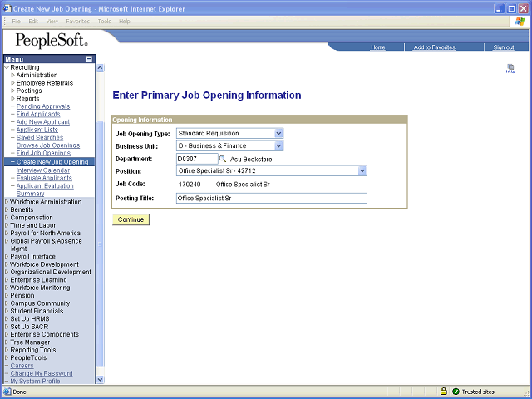
Task: Open the Careers link
Action: (x=22, y=366)
